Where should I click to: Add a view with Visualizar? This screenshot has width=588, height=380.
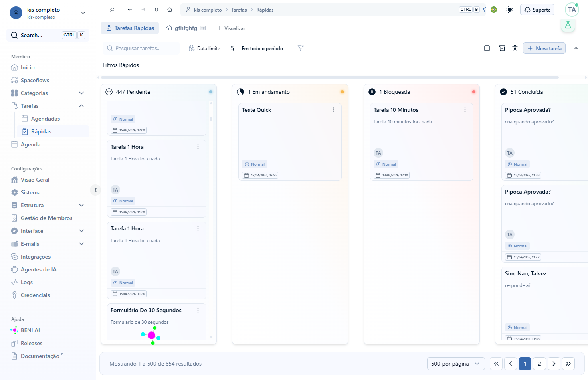[x=231, y=28]
